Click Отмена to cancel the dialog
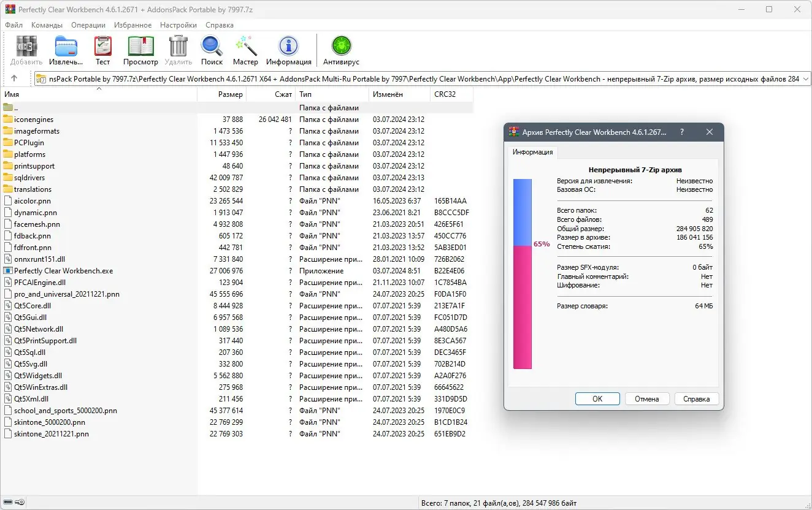Image resolution: width=812 pixels, height=510 pixels. 647,398
